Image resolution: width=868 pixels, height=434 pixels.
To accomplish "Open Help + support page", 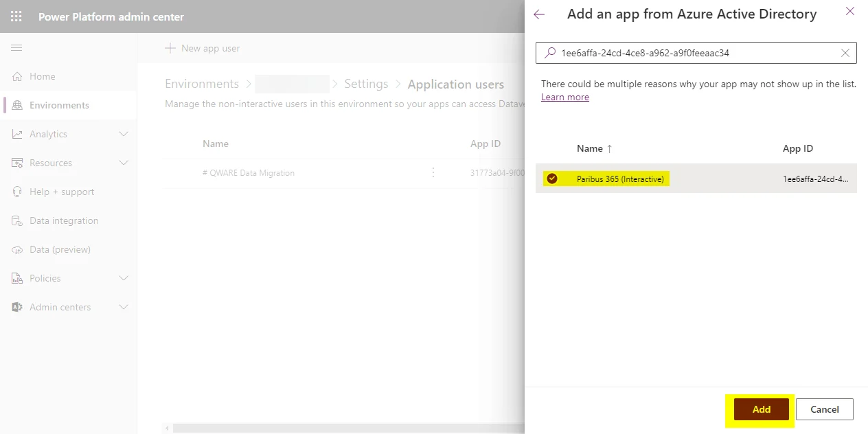I will [x=68, y=192].
